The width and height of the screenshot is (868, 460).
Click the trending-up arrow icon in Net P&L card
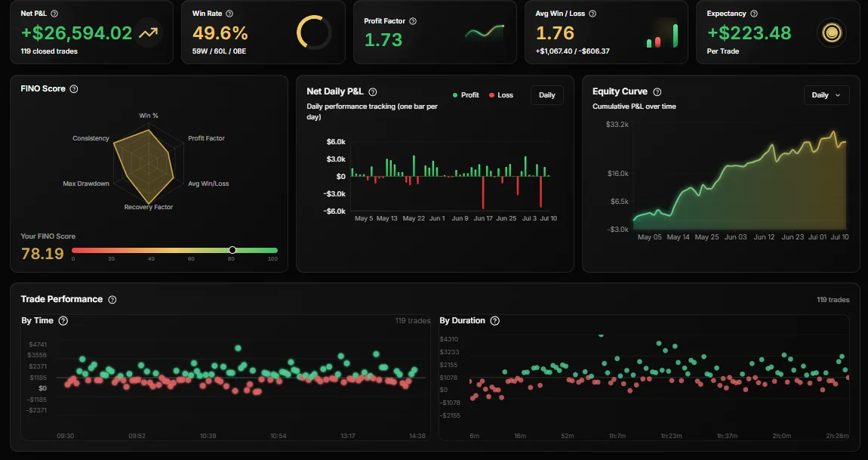tap(148, 32)
